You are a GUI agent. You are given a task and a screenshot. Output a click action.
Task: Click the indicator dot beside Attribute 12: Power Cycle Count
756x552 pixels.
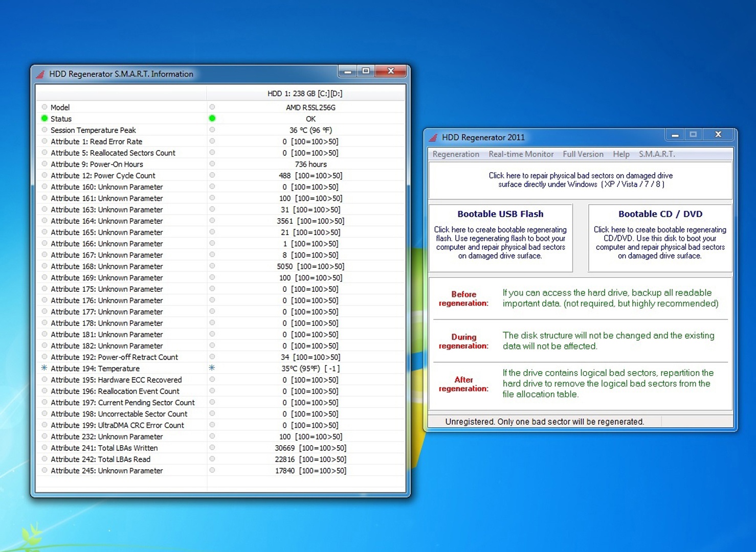[45, 175]
